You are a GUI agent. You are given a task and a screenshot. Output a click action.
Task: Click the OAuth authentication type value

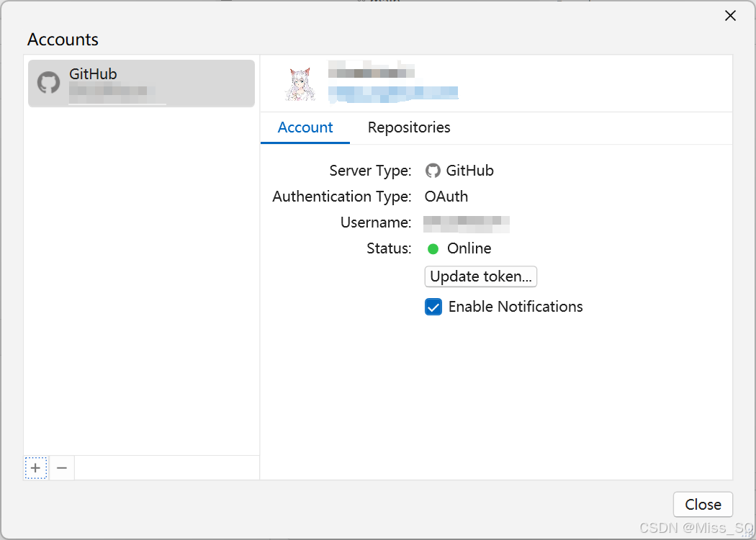click(x=446, y=197)
